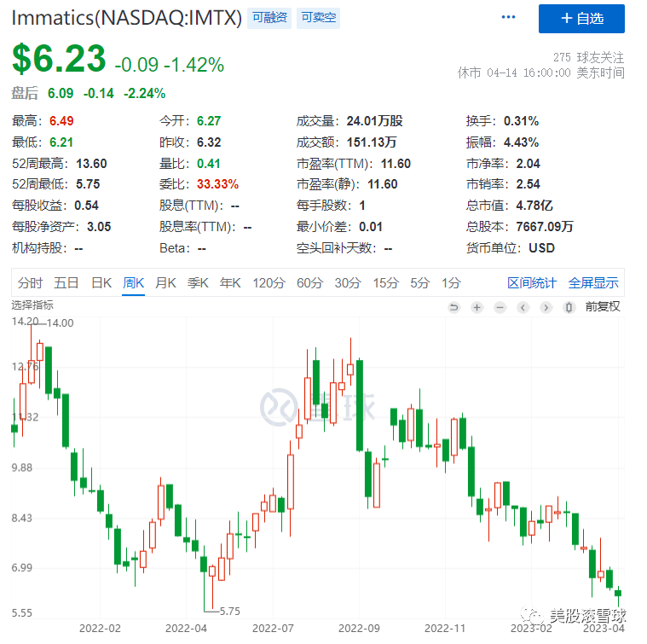647x644 pixels.
Task: Select the 日K daily chart tab
Action: click(x=101, y=283)
